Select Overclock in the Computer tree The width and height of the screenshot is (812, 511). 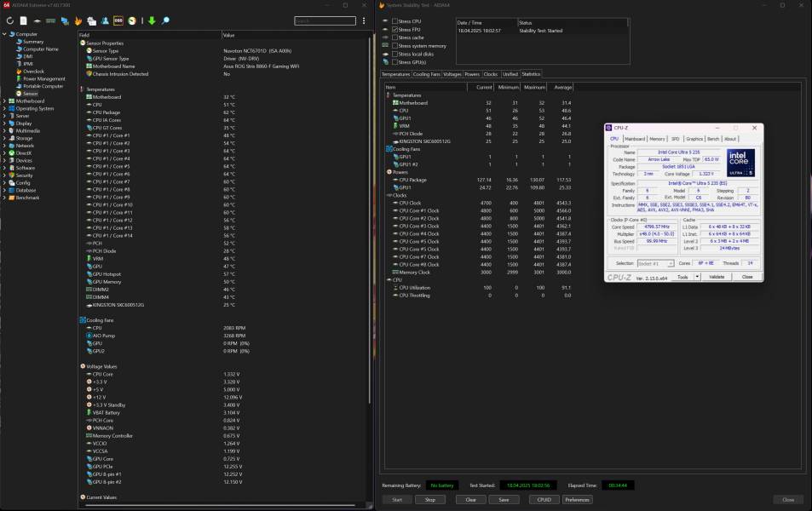click(34, 72)
